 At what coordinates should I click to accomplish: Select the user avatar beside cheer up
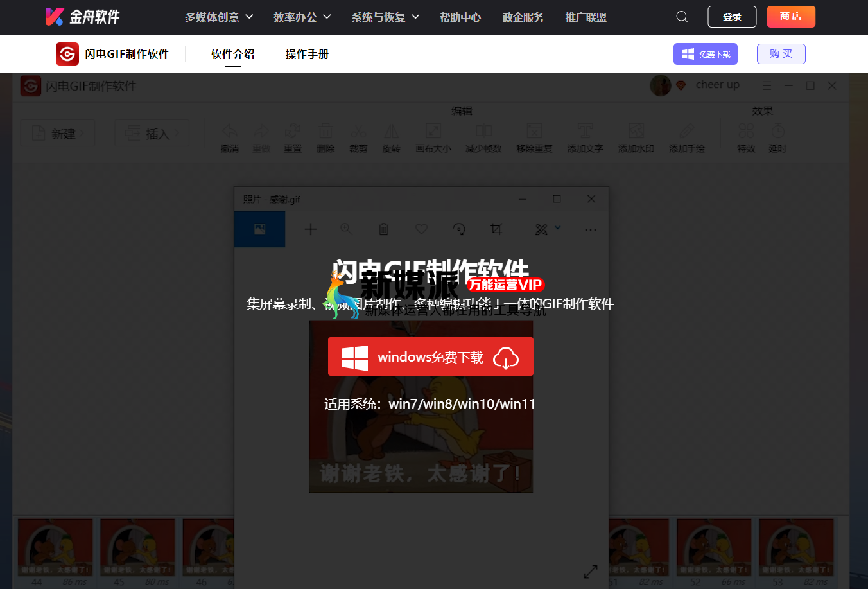(660, 85)
